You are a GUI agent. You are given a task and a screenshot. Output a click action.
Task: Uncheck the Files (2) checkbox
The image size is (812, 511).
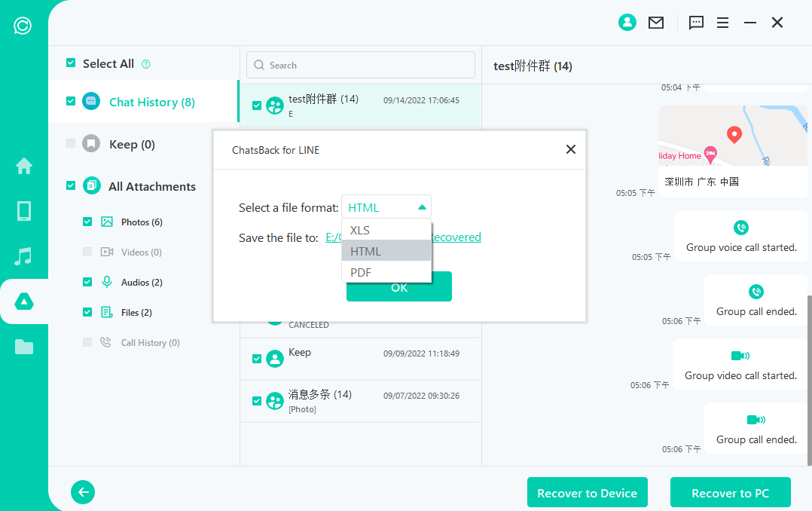(x=87, y=312)
